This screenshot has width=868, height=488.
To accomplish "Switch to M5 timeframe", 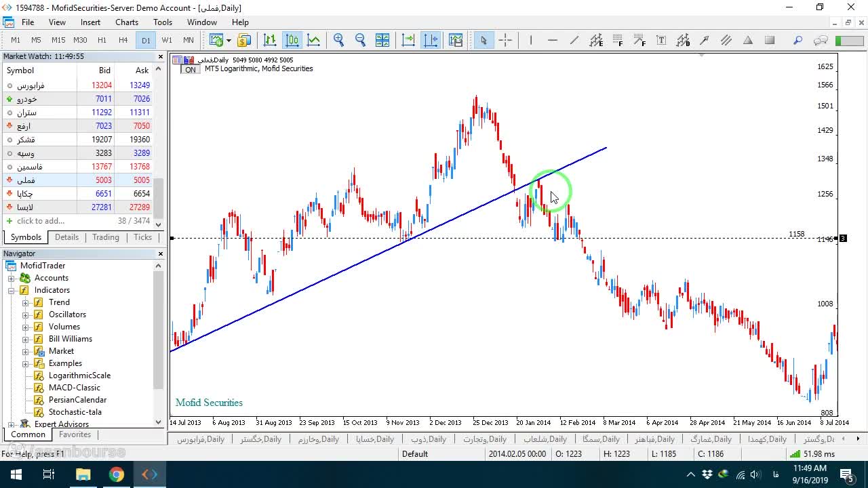I will tap(37, 40).
